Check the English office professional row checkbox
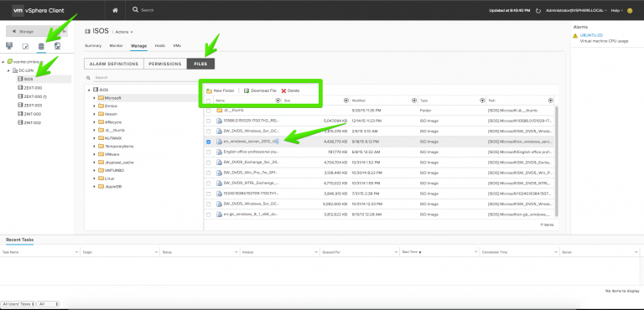 coord(209,152)
